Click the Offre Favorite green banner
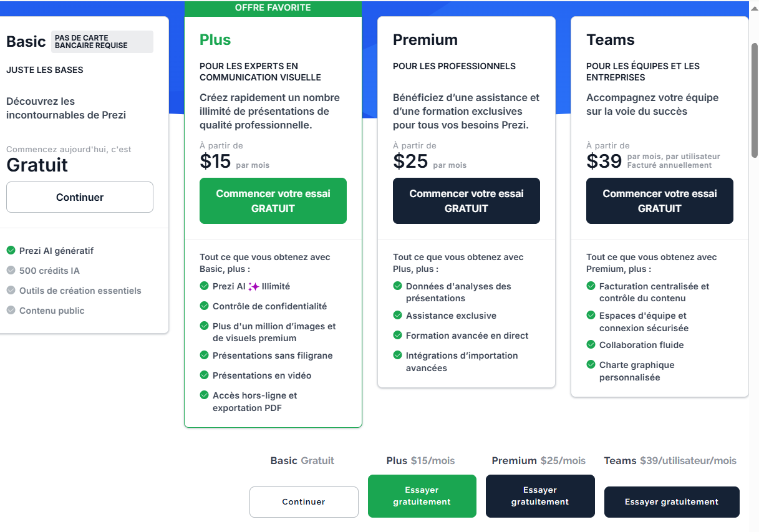 click(x=273, y=8)
